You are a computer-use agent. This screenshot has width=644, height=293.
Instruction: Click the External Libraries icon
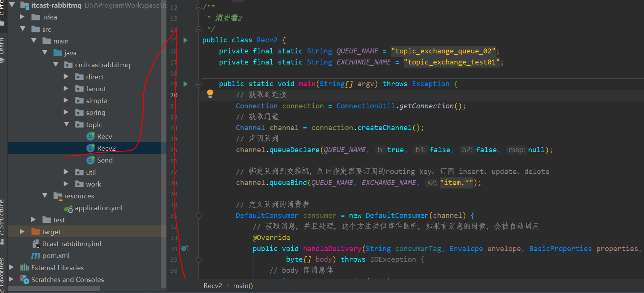click(x=24, y=267)
